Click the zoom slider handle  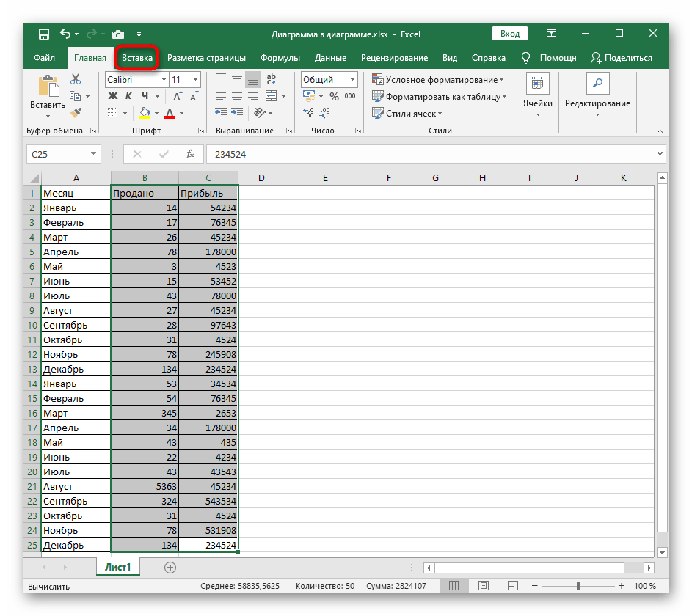click(x=578, y=586)
